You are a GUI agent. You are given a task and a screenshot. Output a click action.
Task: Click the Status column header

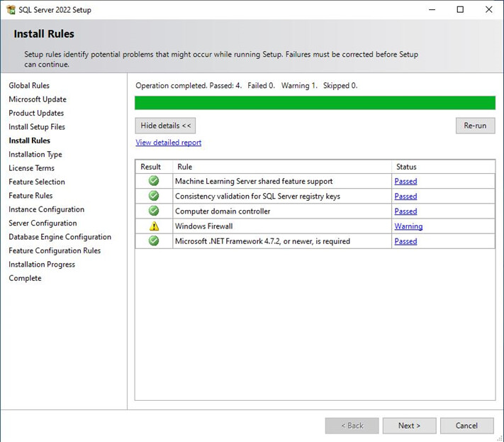tap(443, 167)
